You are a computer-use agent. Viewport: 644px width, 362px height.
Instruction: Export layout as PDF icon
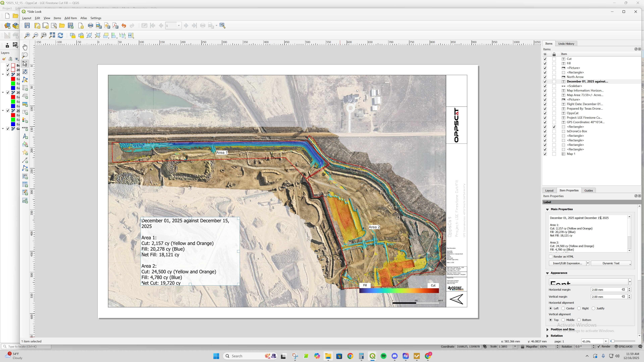click(115, 25)
